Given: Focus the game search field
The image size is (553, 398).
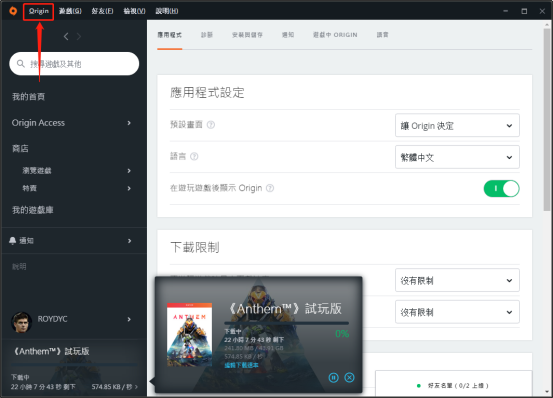Looking at the screenshot, I should [x=74, y=64].
